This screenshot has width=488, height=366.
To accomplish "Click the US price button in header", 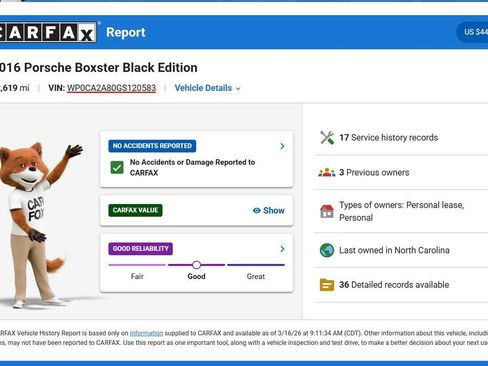I will (x=473, y=32).
